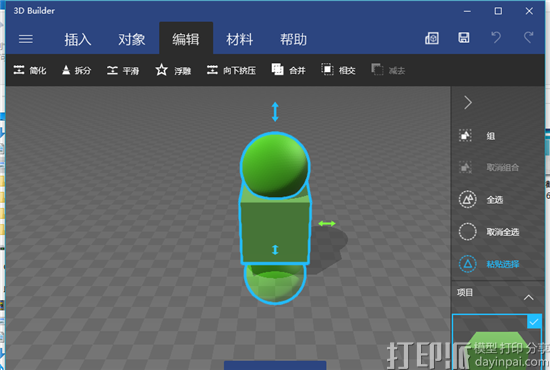Undo the last action
This screenshot has width=550, height=370.
pos(496,37)
